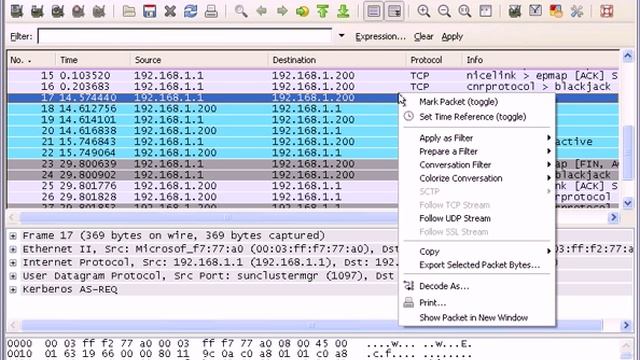640x360 pixels.
Task: Toggle packet list colorize button
Action: (373, 11)
